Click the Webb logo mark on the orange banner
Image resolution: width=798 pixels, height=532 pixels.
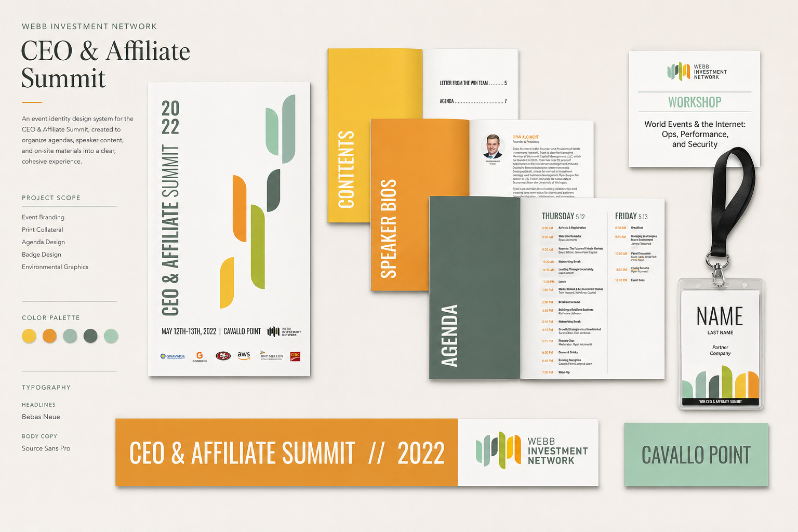click(x=498, y=450)
